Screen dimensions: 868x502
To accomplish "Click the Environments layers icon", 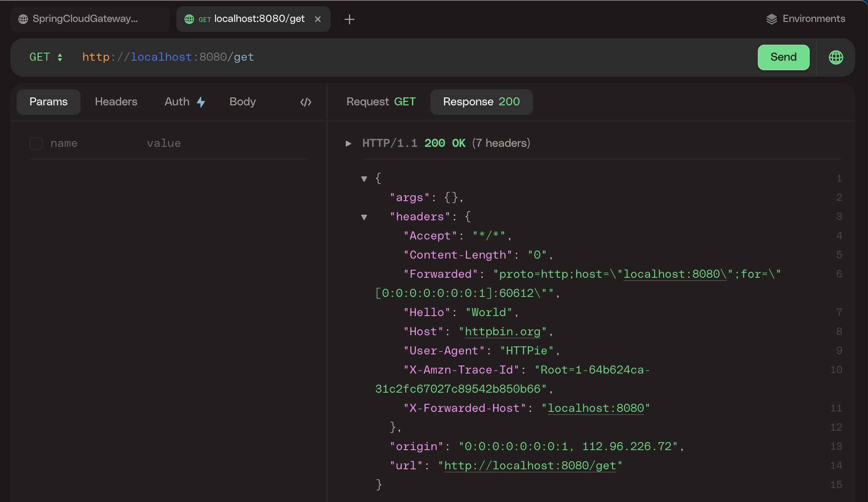I will (771, 19).
